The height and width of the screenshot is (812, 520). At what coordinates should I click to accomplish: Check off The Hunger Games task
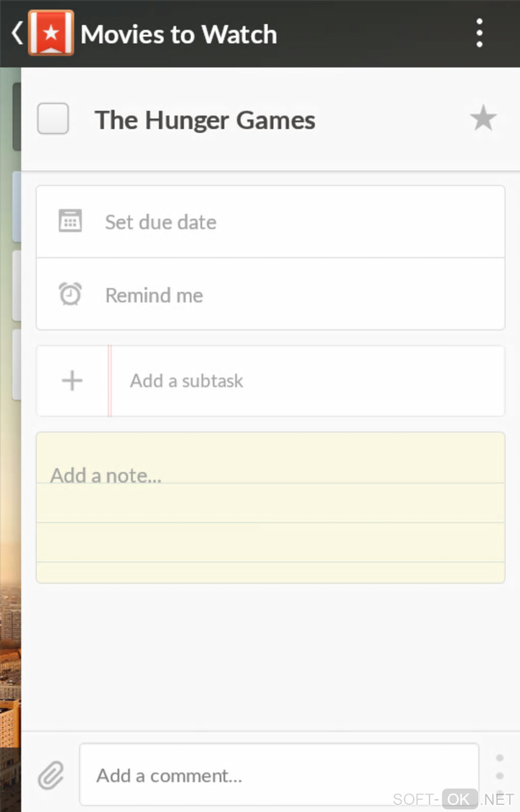pyautogui.click(x=53, y=119)
